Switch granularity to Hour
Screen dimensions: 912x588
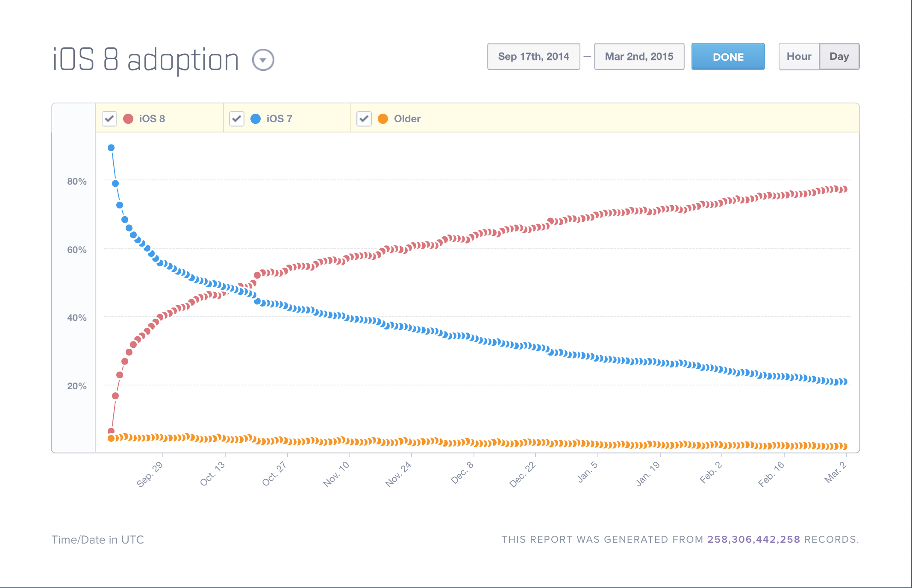(x=799, y=56)
